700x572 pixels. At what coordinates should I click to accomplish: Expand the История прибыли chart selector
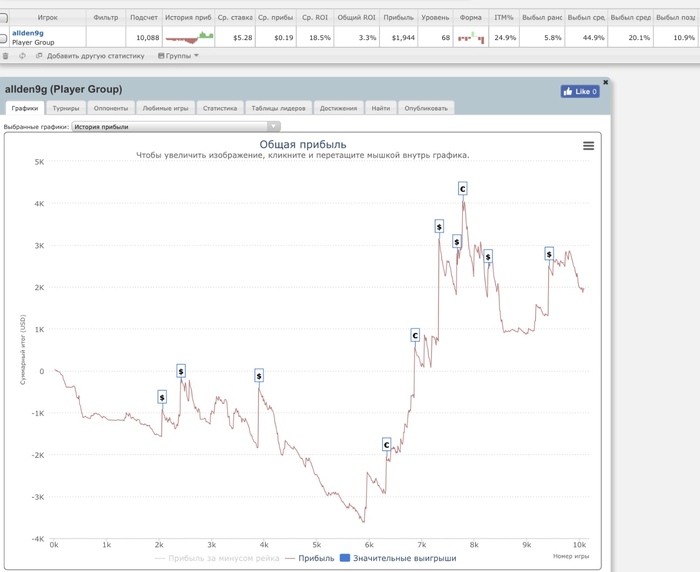pos(176,127)
